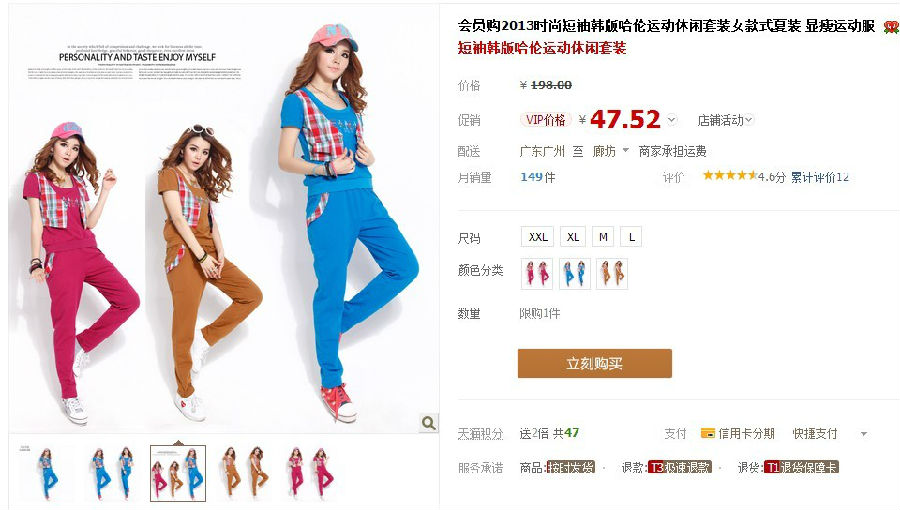Expand the price details chevron beside 47.52

672,120
